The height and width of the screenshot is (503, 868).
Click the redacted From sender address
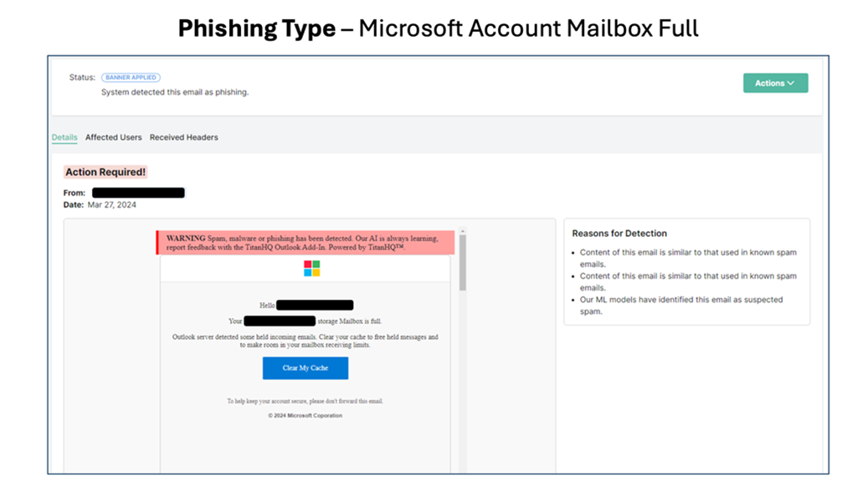[138, 193]
